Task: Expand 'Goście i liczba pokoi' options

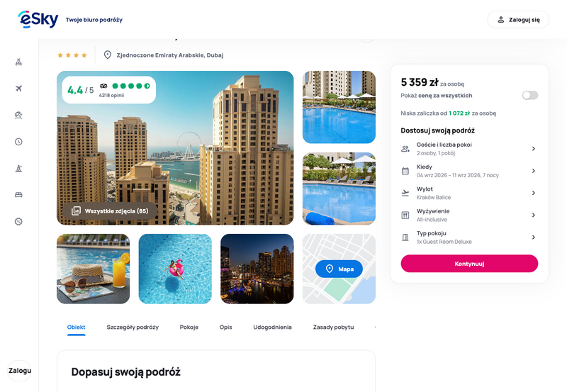Action: coord(469,149)
